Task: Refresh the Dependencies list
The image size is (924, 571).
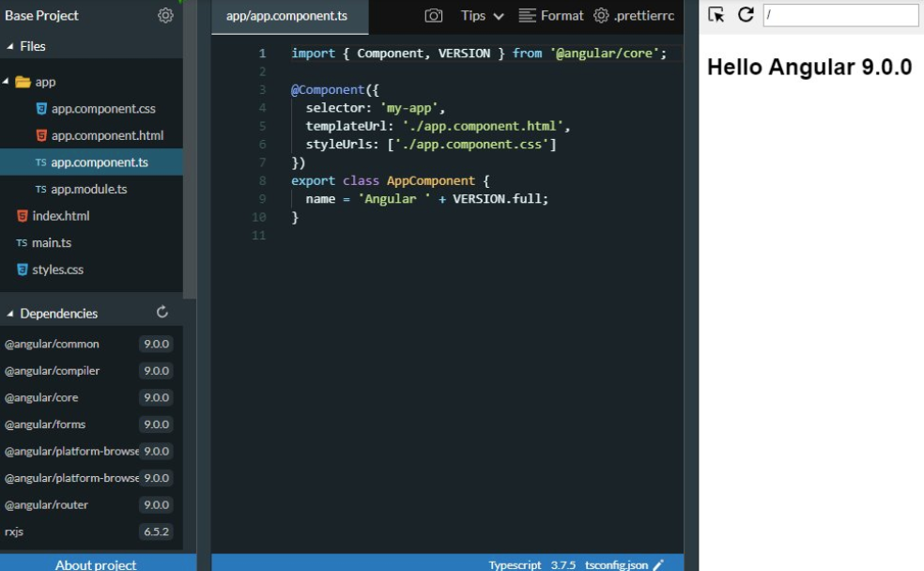Action: pos(162,313)
